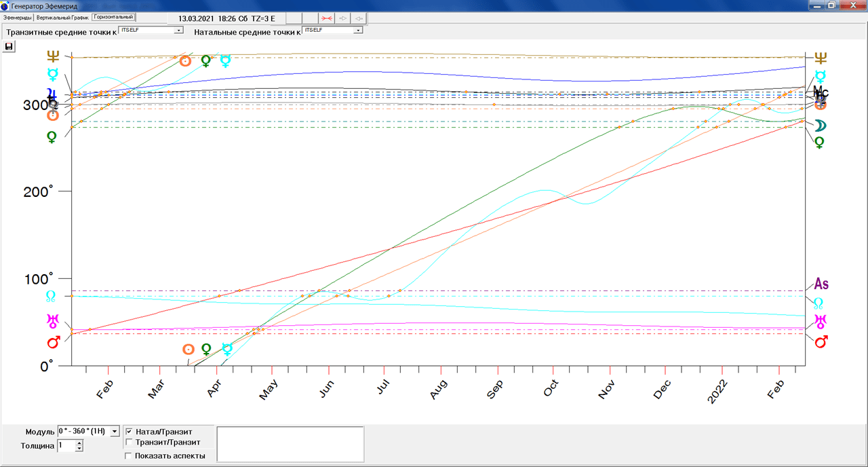Click the Apr month label
Image resolution: width=868 pixels, height=467 pixels.
tap(214, 388)
